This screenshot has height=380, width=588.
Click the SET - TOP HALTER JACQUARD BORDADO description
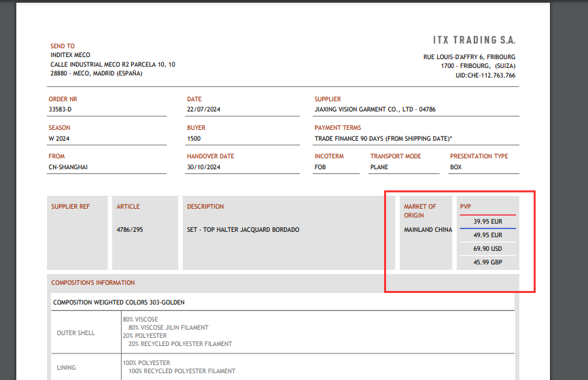[243, 230]
